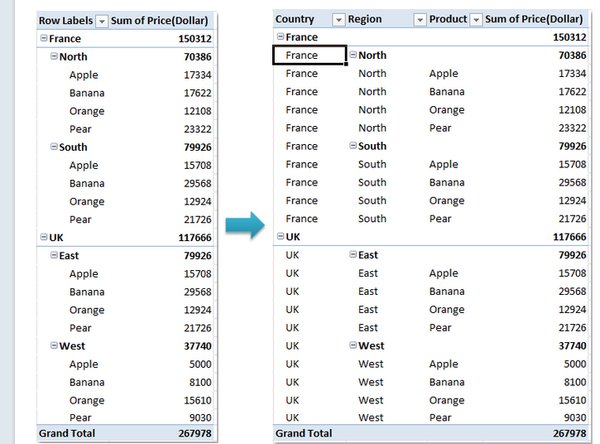Collapse UK group in left pivot table
This screenshot has height=444, width=600.
coord(44,237)
